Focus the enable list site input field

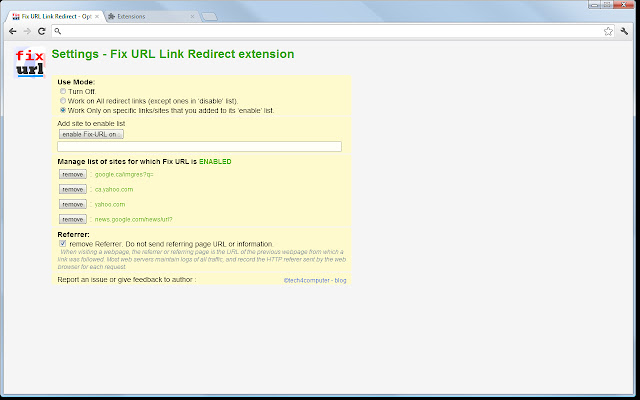coord(199,147)
